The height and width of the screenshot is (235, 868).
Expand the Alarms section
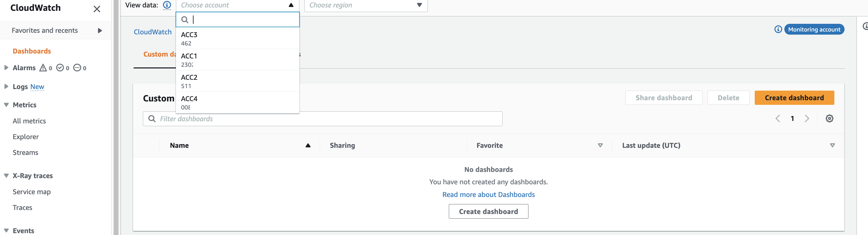(6, 67)
